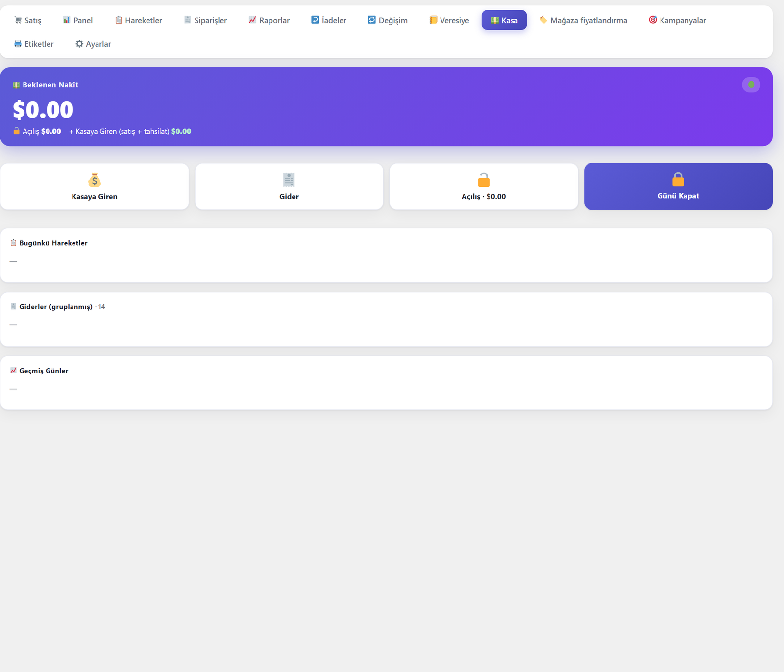The height and width of the screenshot is (672, 784).
Task: Switch to the Değişim tab
Action: [388, 20]
